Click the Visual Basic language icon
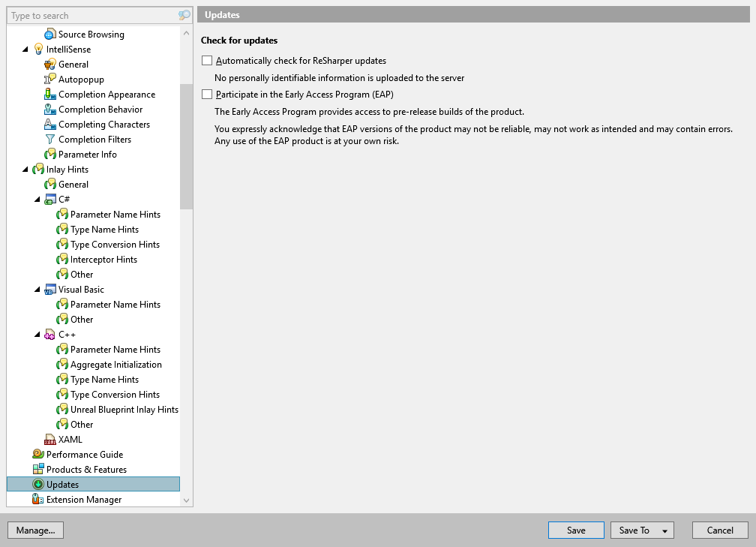756x547 pixels. tap(49, 290)
